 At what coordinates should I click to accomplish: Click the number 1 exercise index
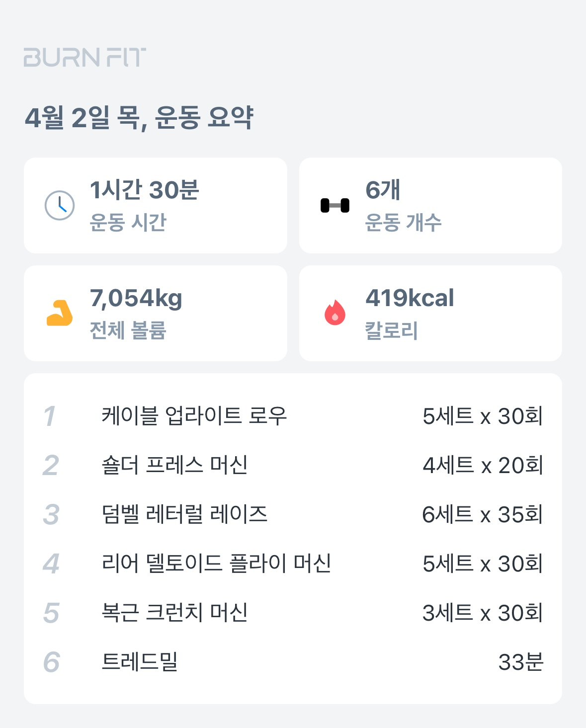[50, 416]
